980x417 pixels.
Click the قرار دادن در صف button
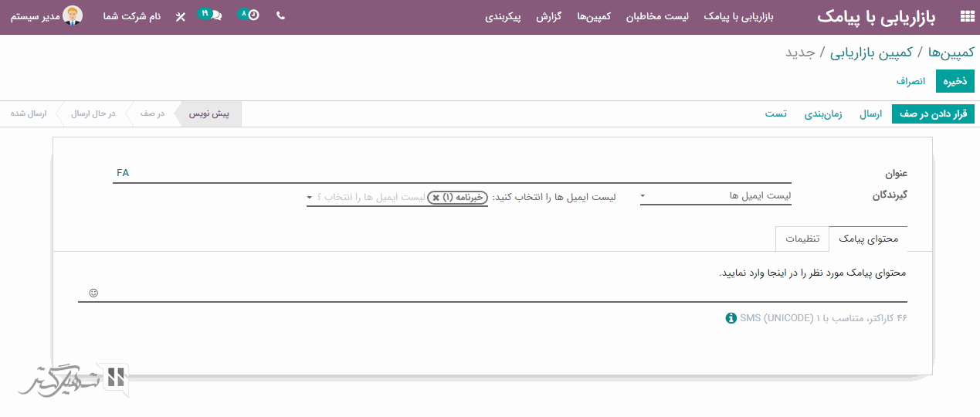[933, 114]
